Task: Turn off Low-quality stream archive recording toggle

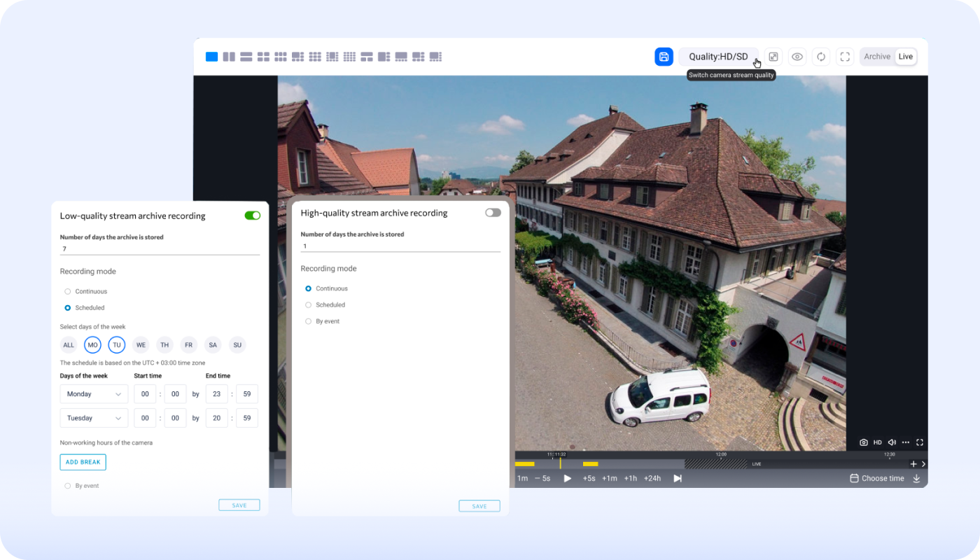Action: (253, 216)
